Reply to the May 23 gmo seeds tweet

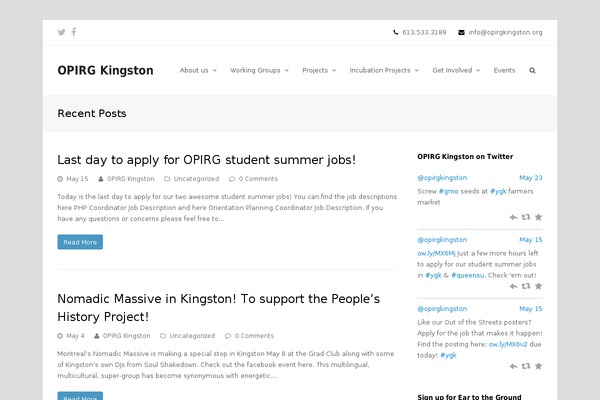(x=513, y=217)
